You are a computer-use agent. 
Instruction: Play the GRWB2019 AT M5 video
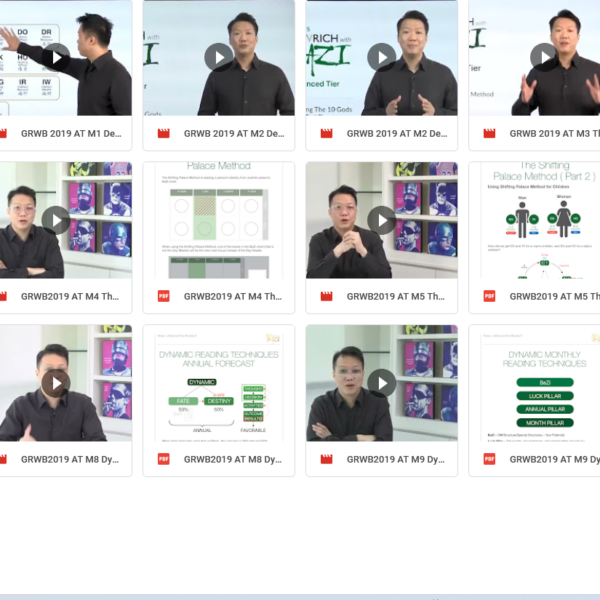382,220
